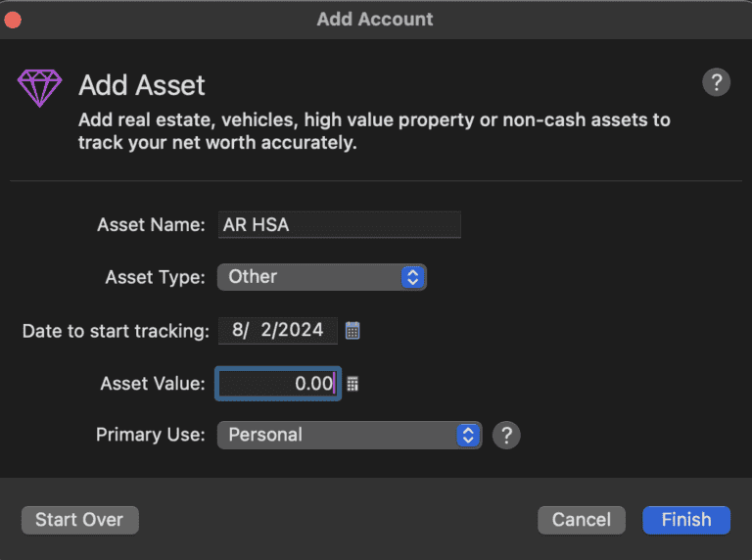Click the description text about tracking net worth
The image size is (752, 560).
tap(374, 131)
